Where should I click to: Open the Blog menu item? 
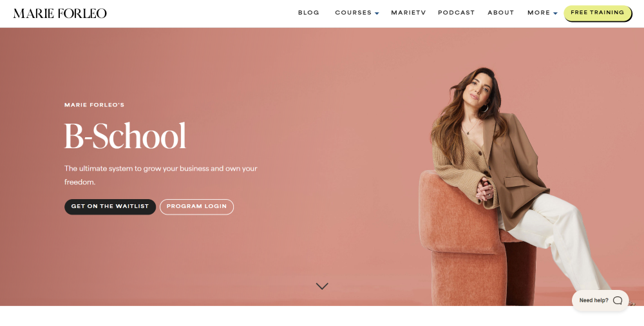point(308,13)
